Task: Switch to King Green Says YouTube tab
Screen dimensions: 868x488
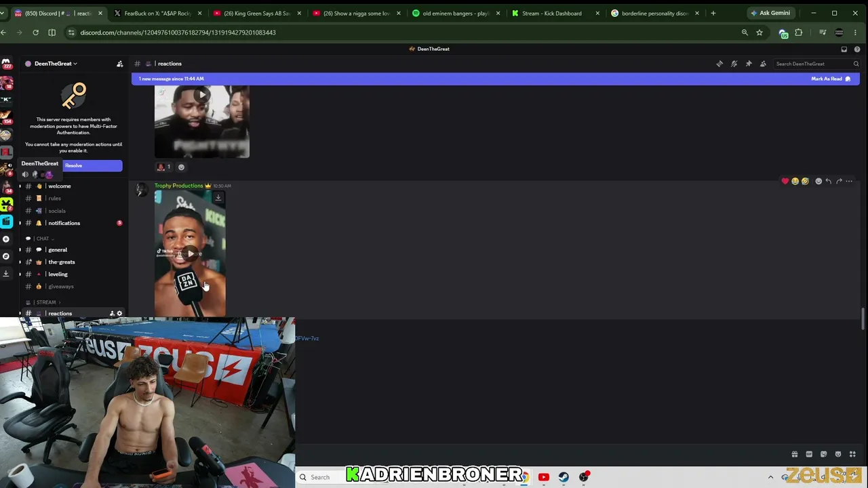Action: coord(257,14)
